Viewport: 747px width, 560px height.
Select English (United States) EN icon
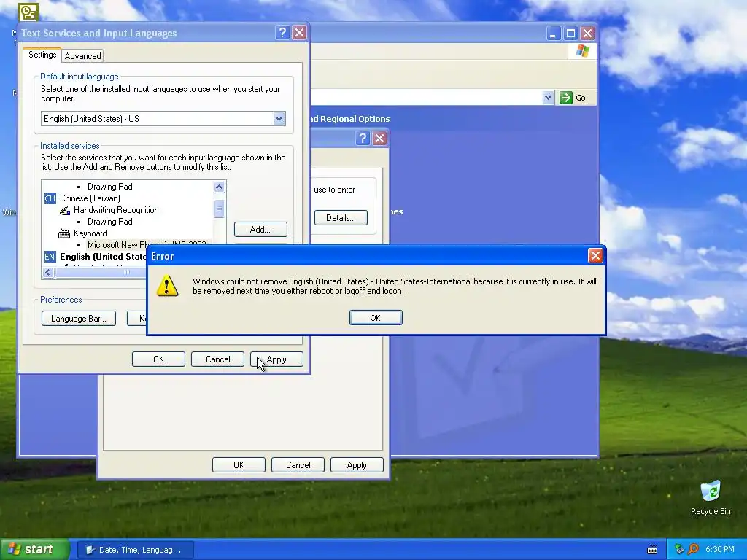coord(50,257)
